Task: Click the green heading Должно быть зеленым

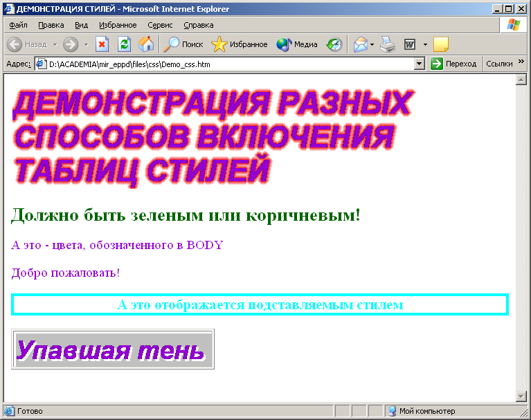Action: pyautogui.click(x=186, y=215)
